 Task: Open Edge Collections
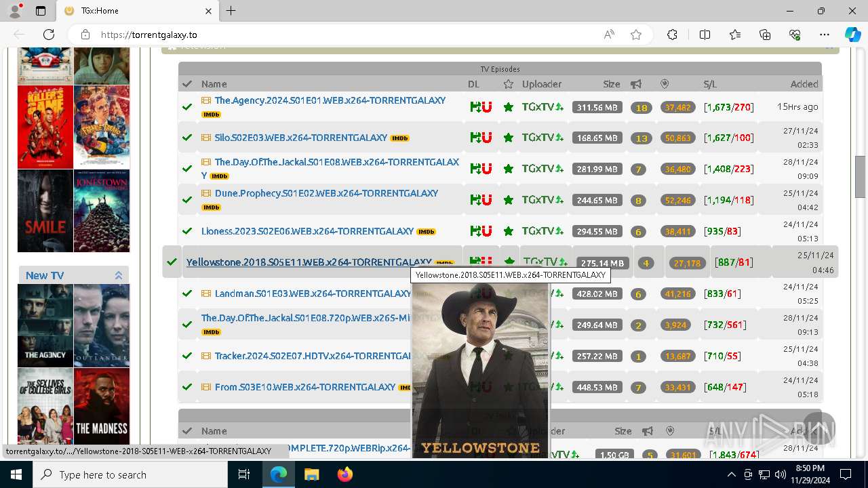(765, 35)
